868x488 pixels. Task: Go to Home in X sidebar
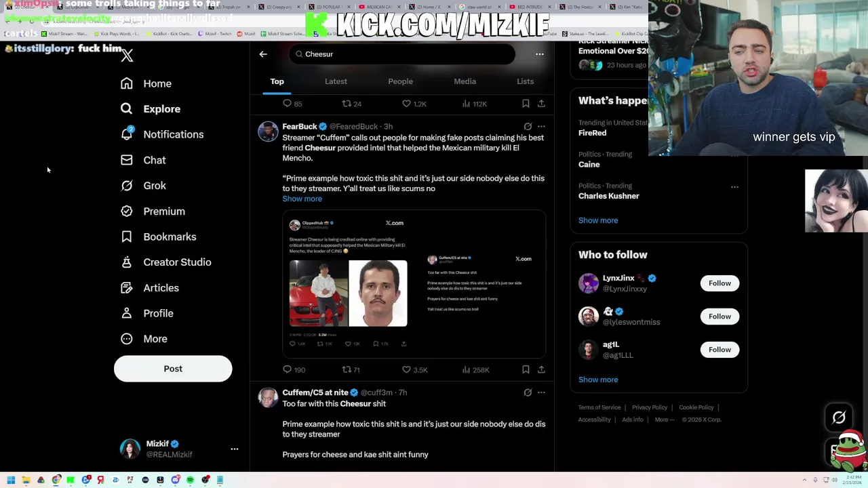(x=146, y=83)
